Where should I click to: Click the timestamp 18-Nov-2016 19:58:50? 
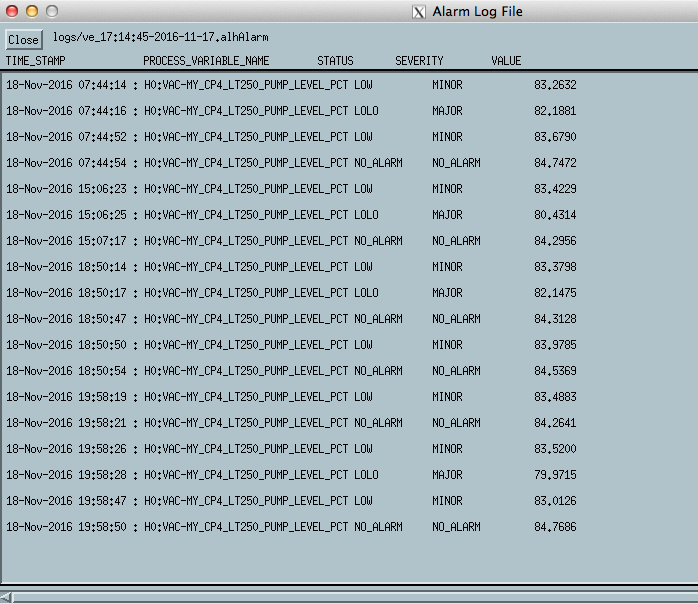[66, 527]
